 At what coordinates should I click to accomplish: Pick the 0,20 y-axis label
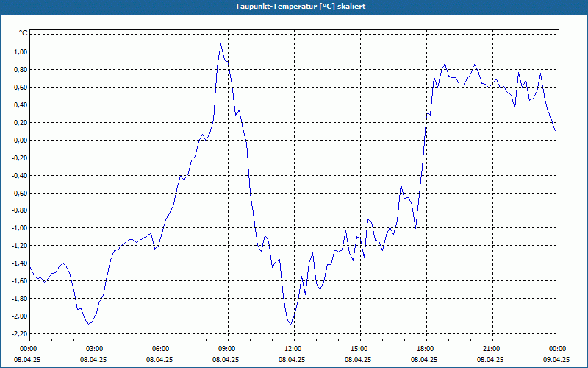click(x=21, y=123)
